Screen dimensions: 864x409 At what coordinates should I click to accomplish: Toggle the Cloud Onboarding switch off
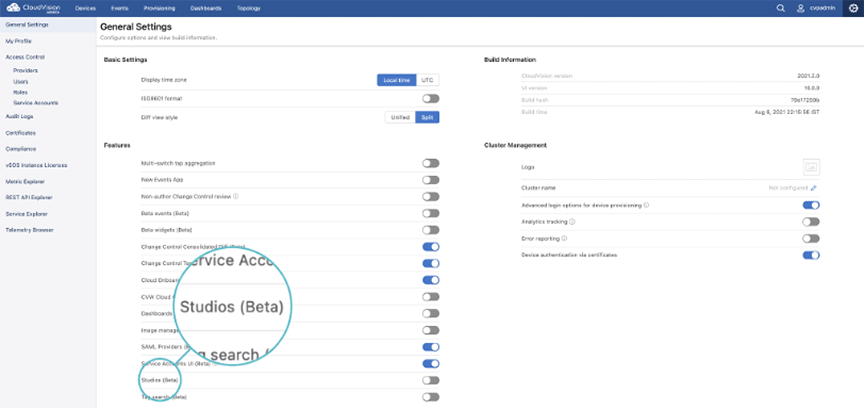431,280
